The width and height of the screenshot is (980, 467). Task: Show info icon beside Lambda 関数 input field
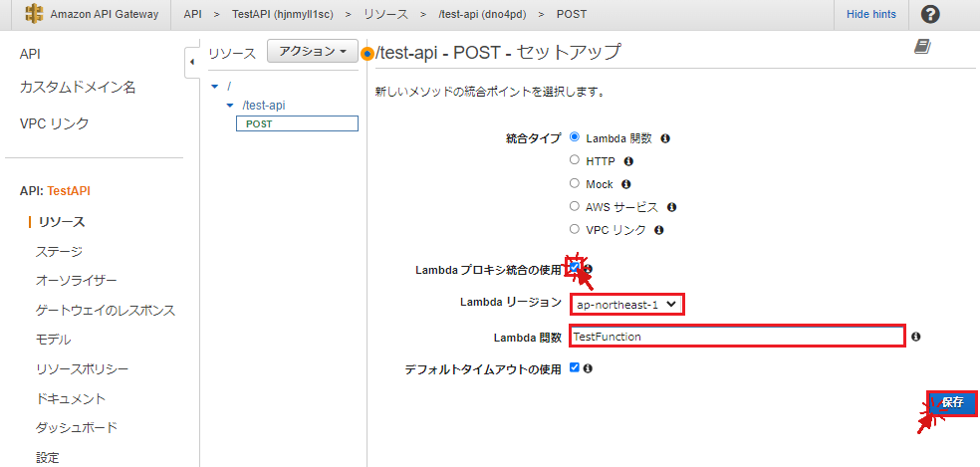[x=915, y=337]
